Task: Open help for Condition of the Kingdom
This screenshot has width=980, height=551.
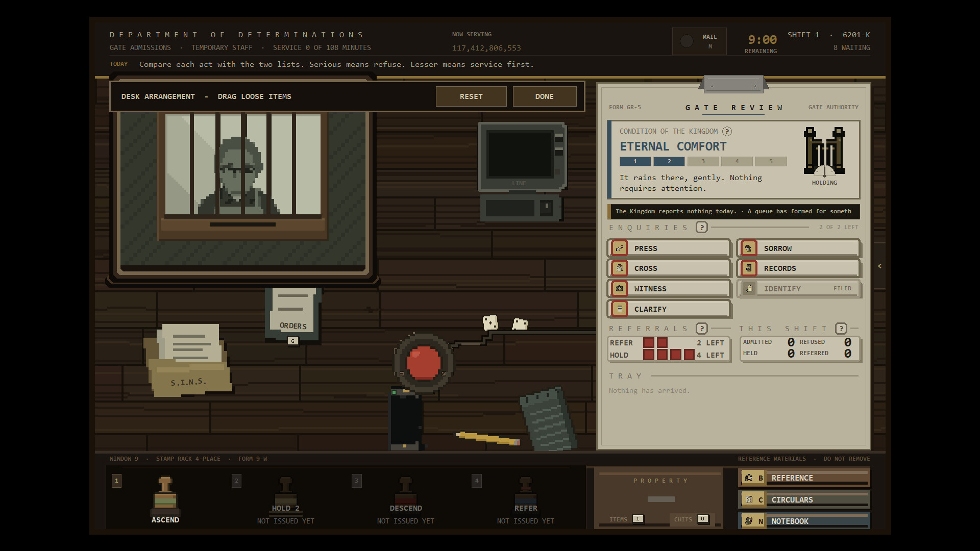Action: [x=727, y=132]
